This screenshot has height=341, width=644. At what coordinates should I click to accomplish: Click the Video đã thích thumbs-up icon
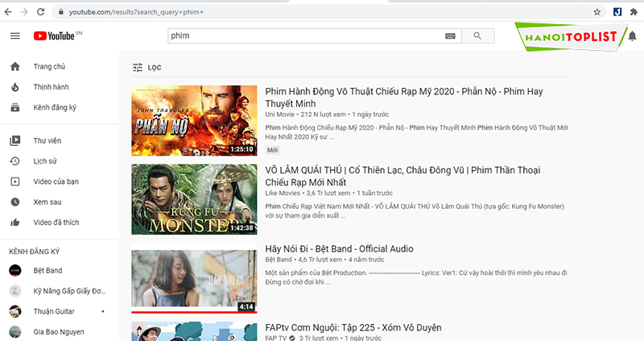click(x=15, y=222)
